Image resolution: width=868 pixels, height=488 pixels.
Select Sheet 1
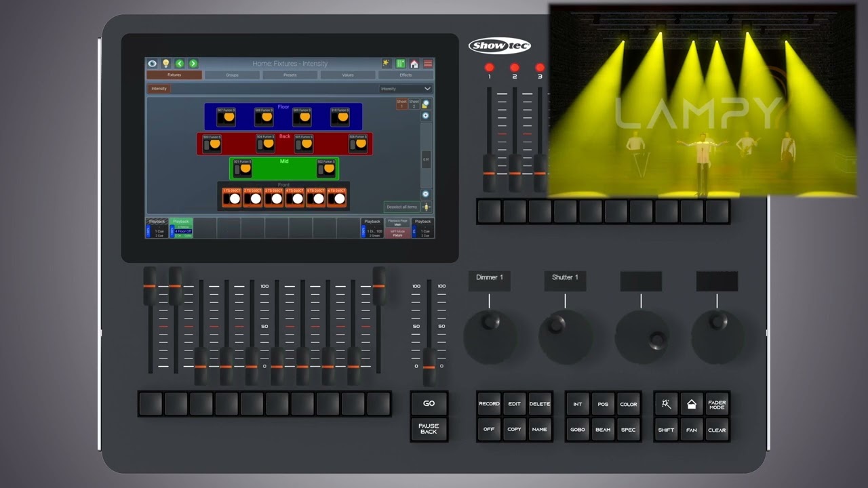click(401, 104)
